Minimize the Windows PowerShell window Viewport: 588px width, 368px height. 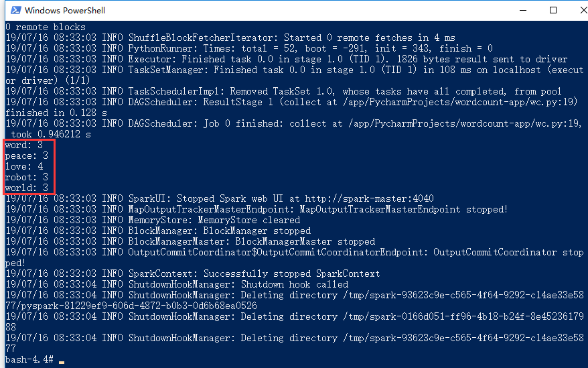[x=522, y=10]
